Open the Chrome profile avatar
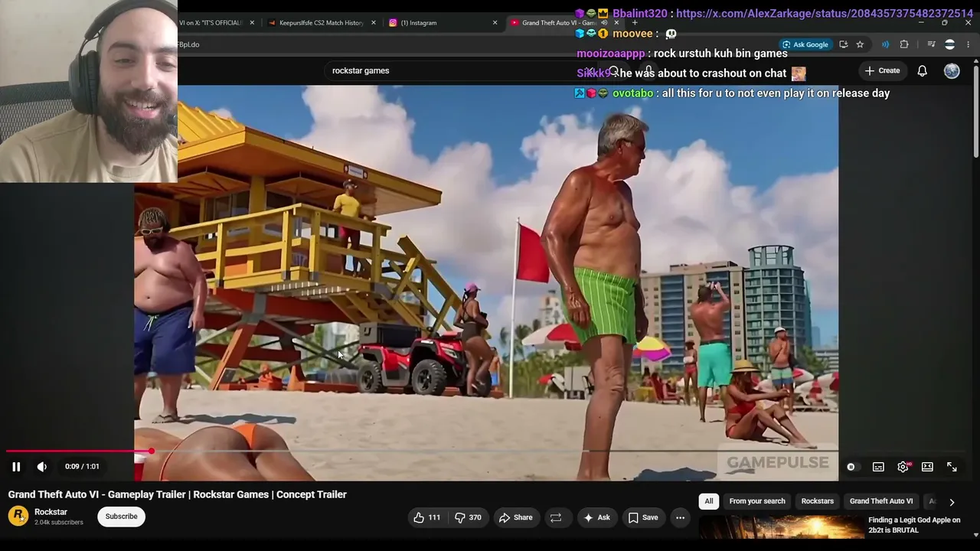 (950, 44)
